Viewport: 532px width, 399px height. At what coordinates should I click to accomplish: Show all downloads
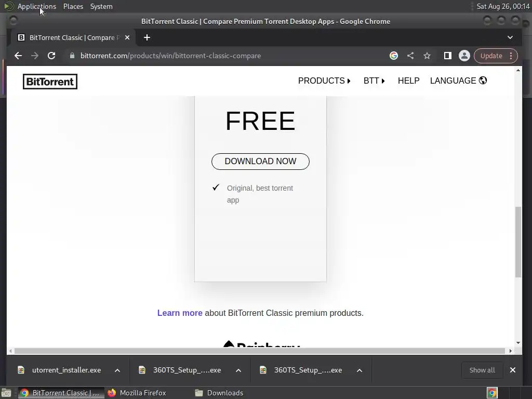coord(482,370)
